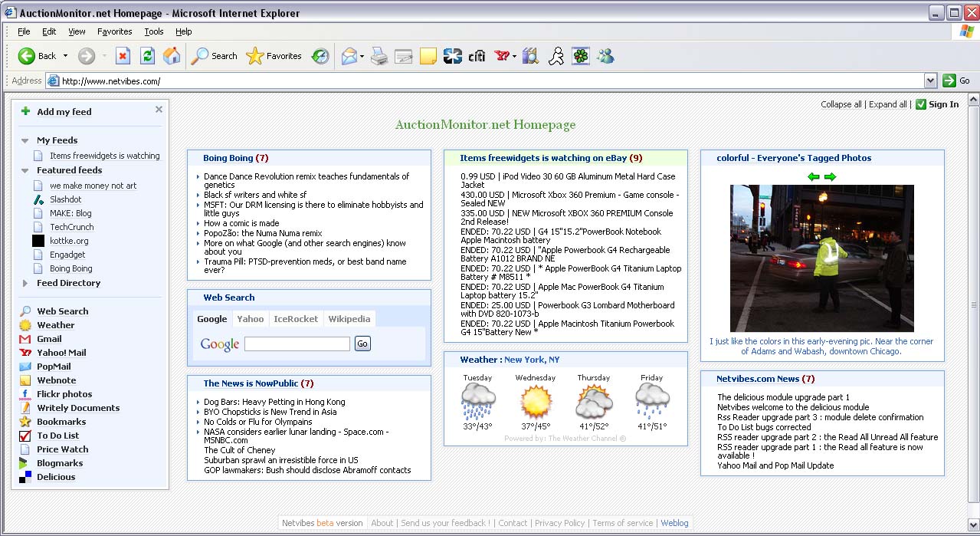Show next photo with green right arrow

[830, 177]
